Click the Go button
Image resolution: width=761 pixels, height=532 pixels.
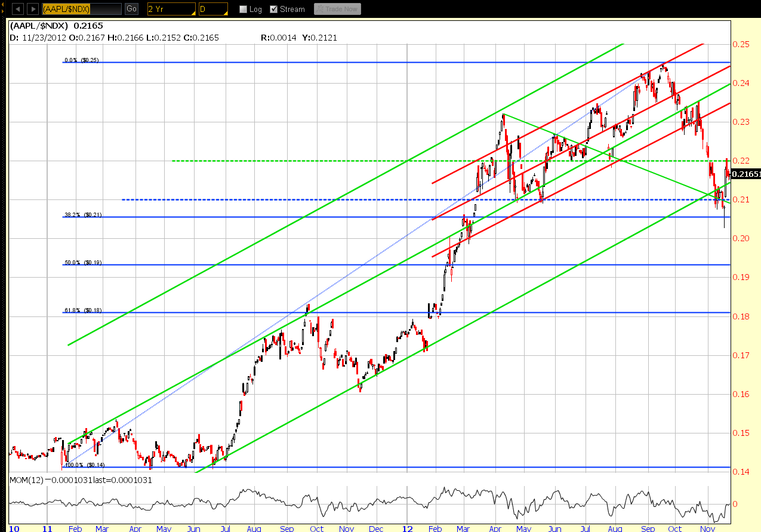(131, 9)
